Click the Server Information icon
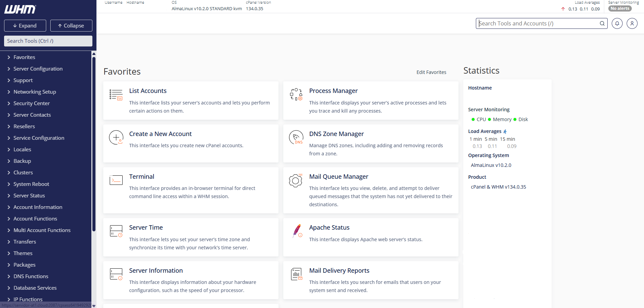This screenshot has height=308, width=644. pos(116,274)
